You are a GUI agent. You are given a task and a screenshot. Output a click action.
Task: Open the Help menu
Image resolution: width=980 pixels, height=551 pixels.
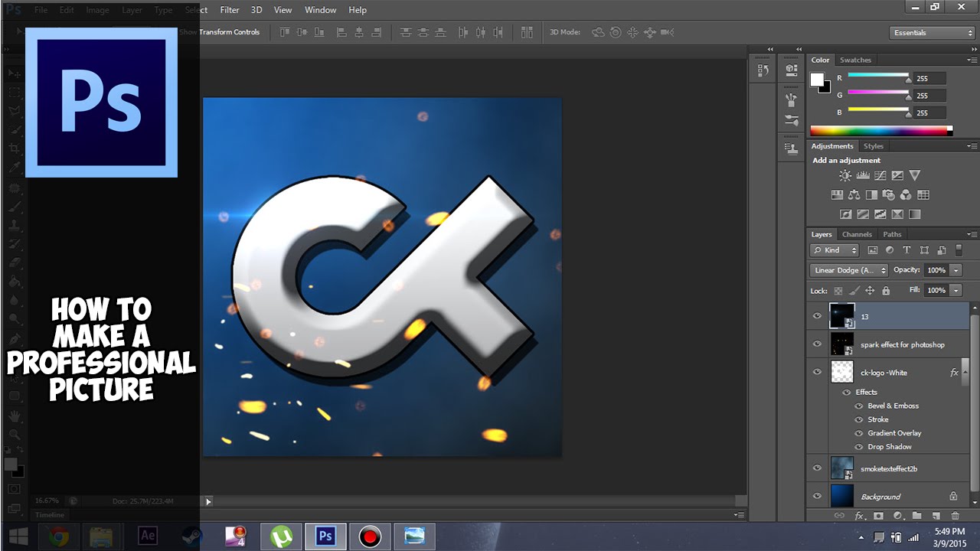(x=358, y=10)
